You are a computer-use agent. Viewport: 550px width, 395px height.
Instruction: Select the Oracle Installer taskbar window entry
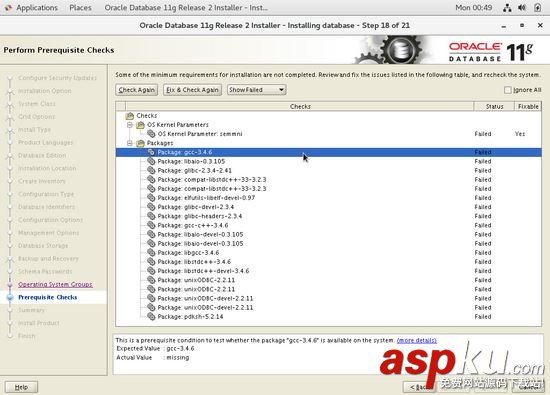(186, 8)
